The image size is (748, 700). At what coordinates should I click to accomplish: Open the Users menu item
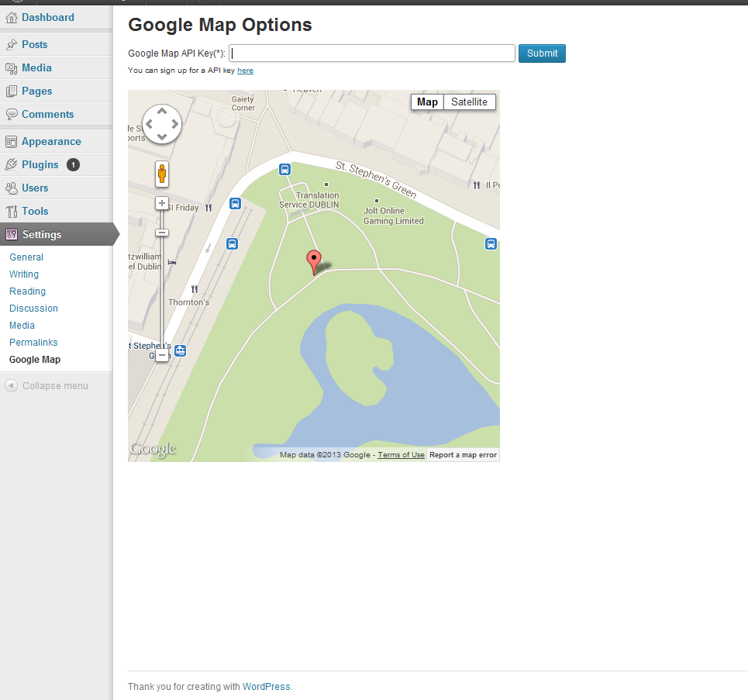(x=35, y=188)
